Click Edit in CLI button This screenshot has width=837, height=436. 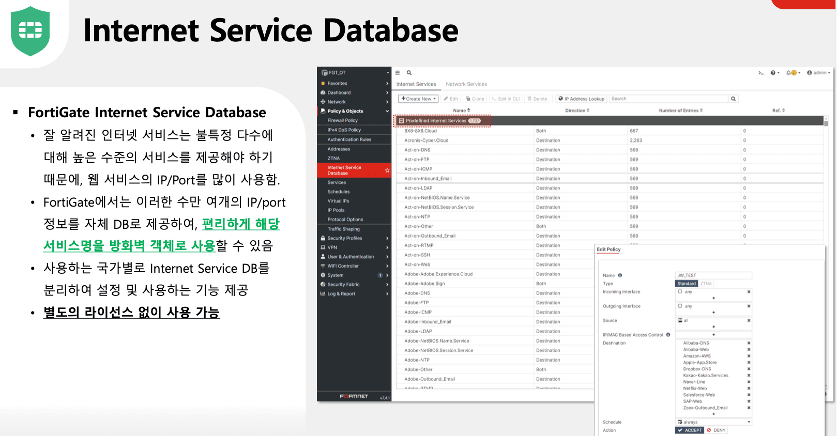click(506, 99)
